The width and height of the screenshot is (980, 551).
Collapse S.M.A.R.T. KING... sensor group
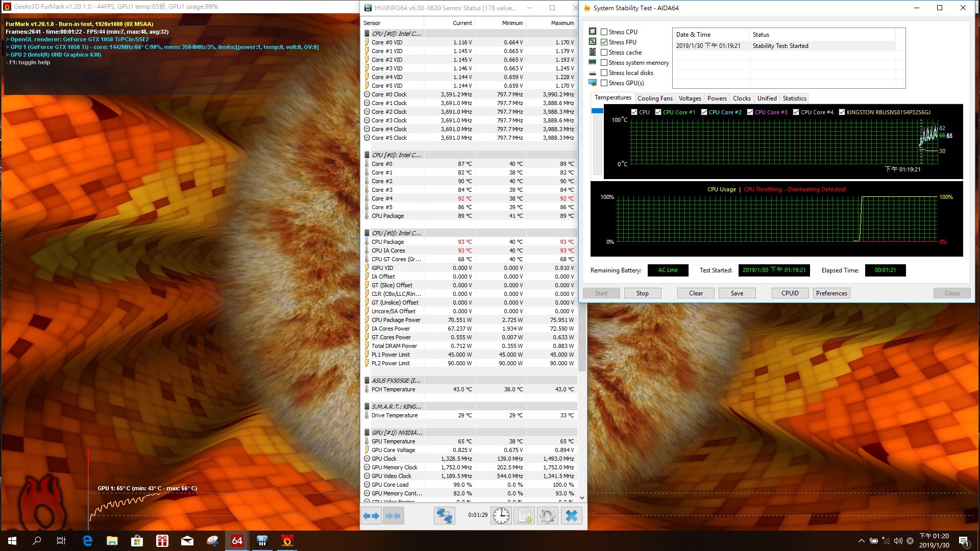[367, 407]
